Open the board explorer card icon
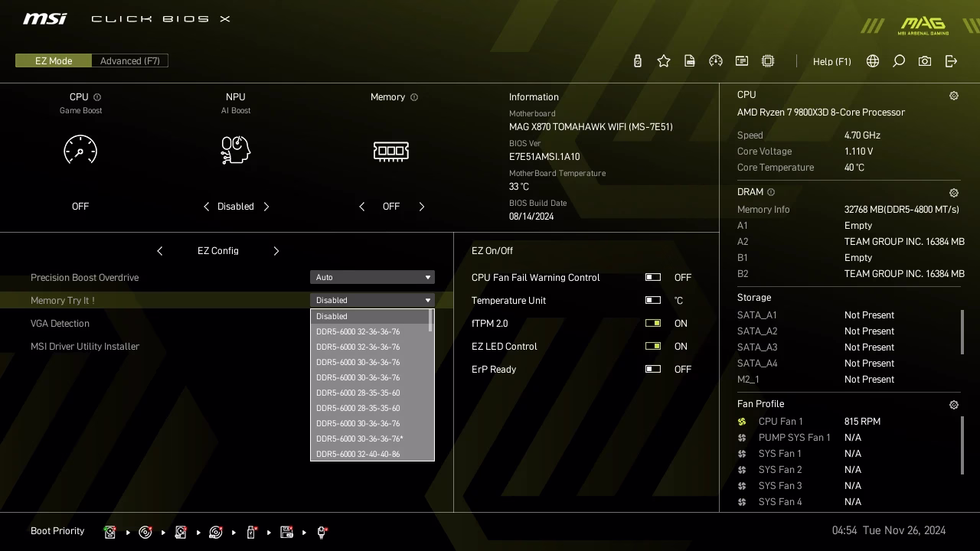The width and height of the screenshot is (980, 551). coord(742,61)
